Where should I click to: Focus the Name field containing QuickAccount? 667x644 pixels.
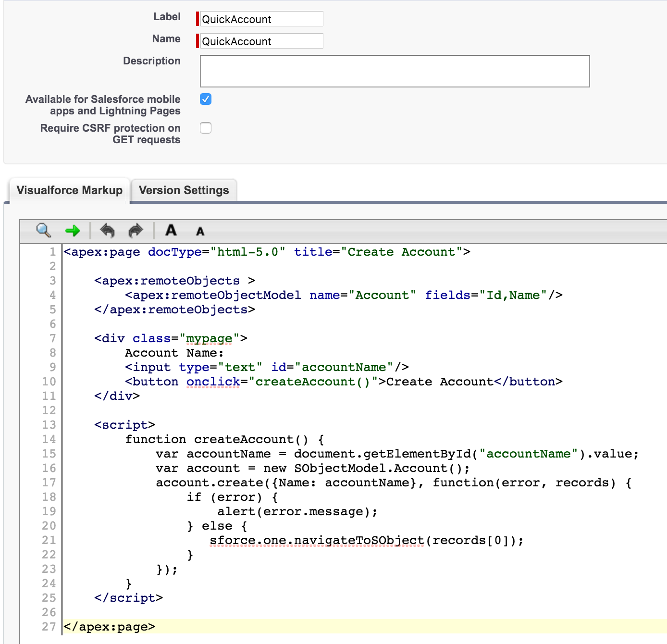tap(261, 41)
